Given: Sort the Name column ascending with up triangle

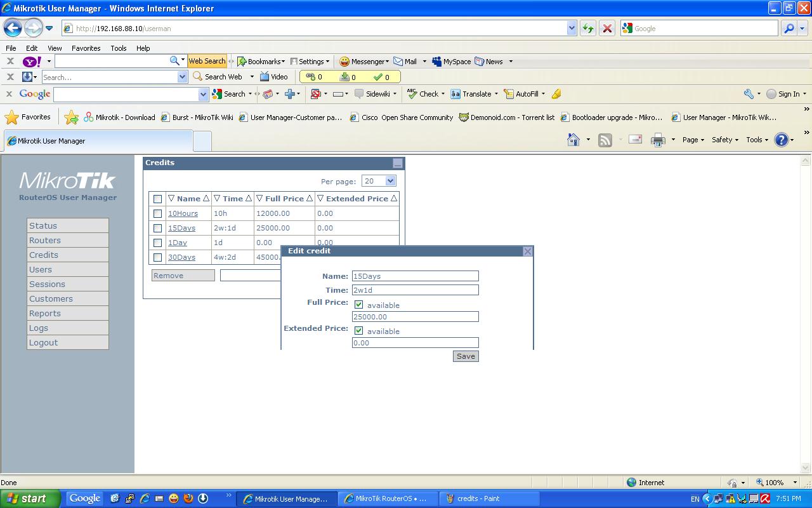Looking at the screenshot, I should (206, 199).
